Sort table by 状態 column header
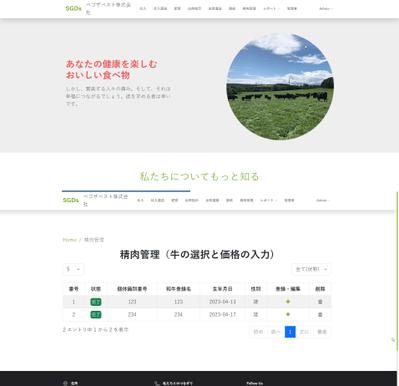Image resolution: width=399 pixels, height=386 pixels. click(96, 289)
